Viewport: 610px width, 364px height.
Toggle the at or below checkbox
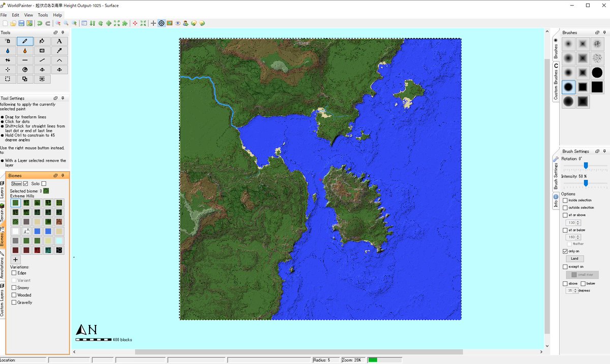(x=565, y=230)
